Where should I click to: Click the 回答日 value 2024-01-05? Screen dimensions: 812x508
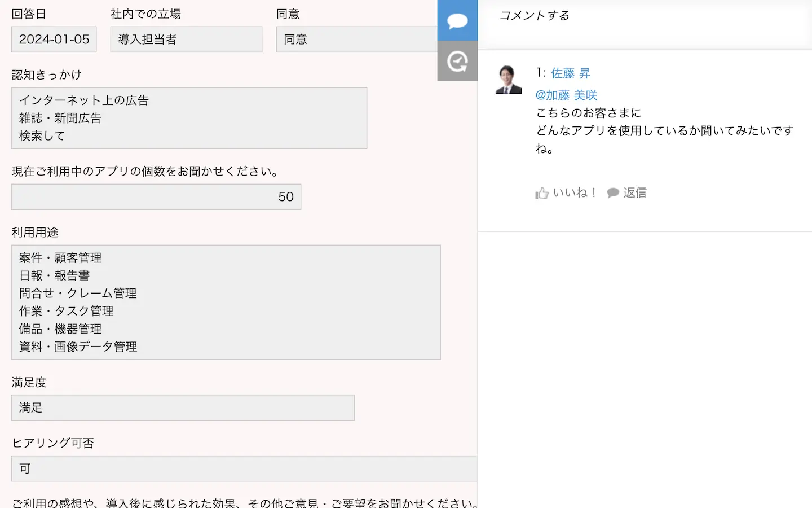(54, 40)
